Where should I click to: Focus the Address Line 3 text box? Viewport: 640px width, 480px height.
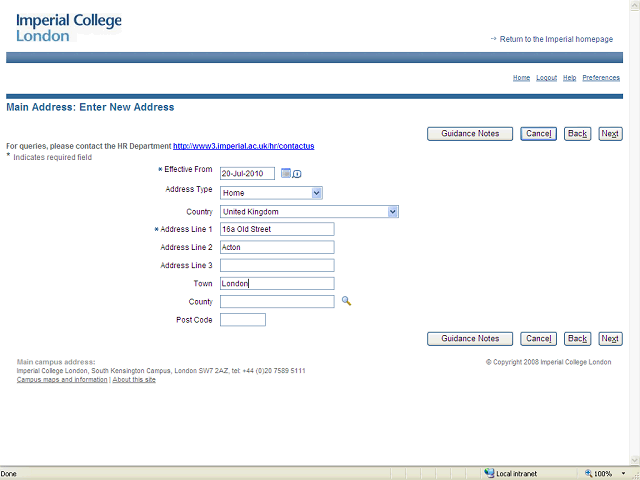[277, 266]
